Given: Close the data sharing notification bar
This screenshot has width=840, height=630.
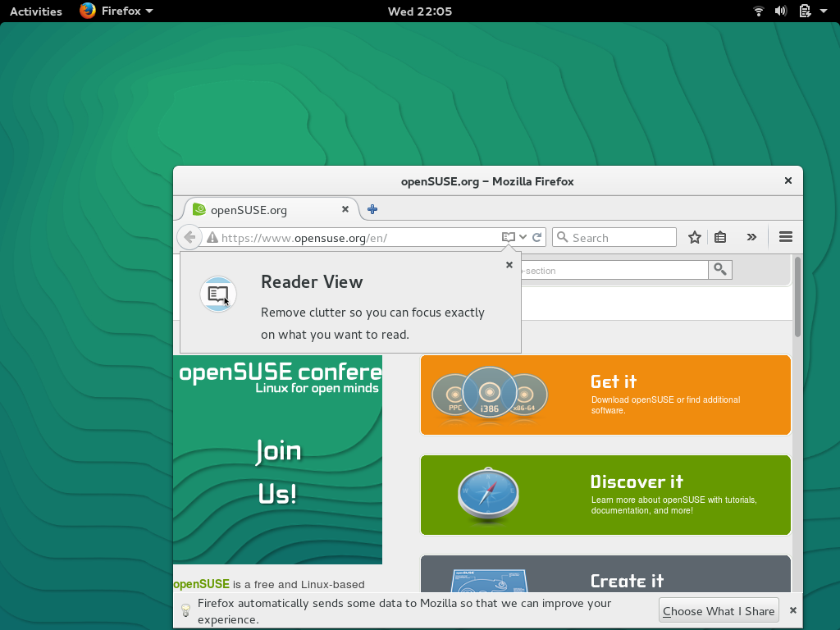Looking at the screenshot, I should coord(793,610).
